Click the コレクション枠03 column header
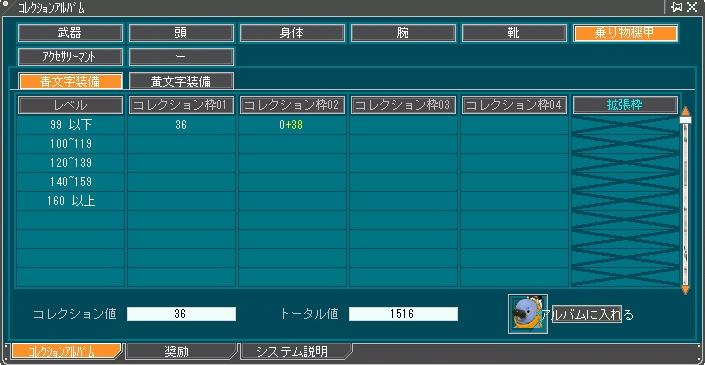Screen dimensions: 705x365 click(x=403, y=105)
